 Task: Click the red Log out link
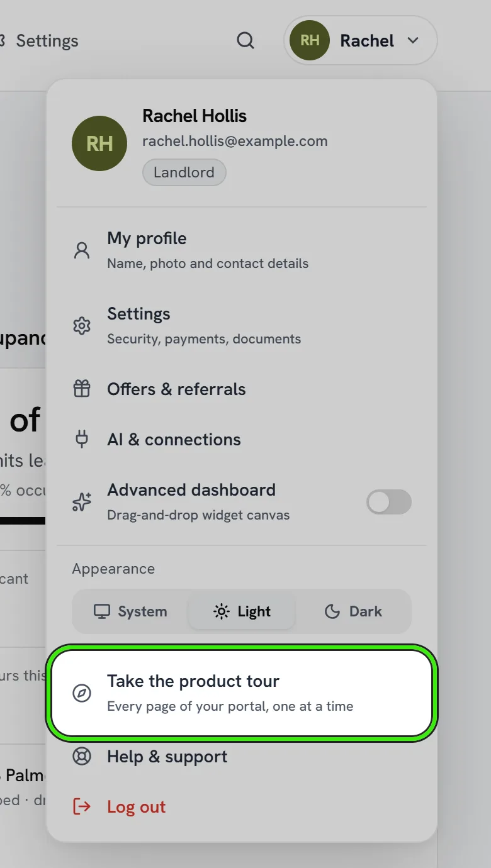tap(137, 807)
